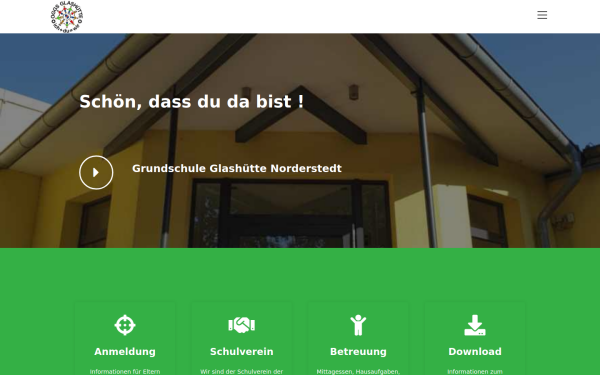Select the heading 'Schön, dass du da bist !'

point(191,101)
